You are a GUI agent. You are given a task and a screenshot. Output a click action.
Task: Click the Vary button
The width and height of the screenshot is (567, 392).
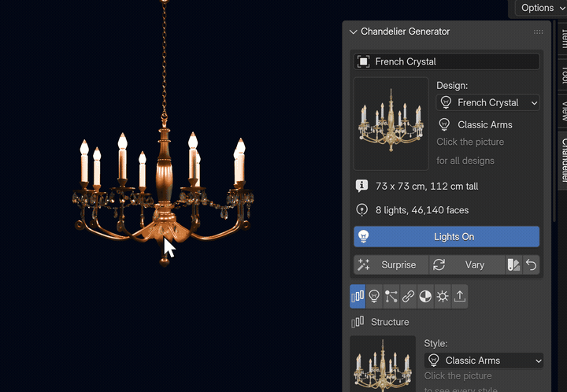click(467, 264)
